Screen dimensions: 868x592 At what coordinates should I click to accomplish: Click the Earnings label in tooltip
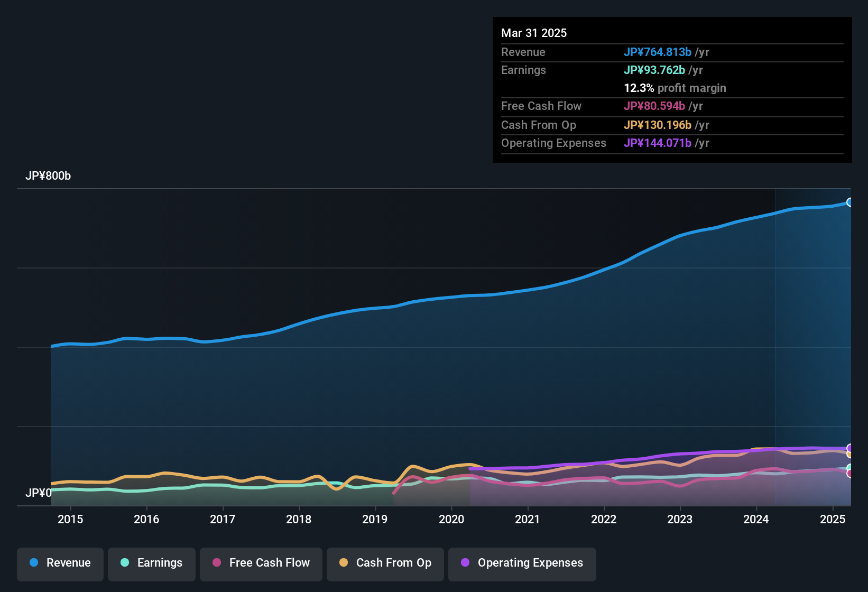click(x=523, y=70)
